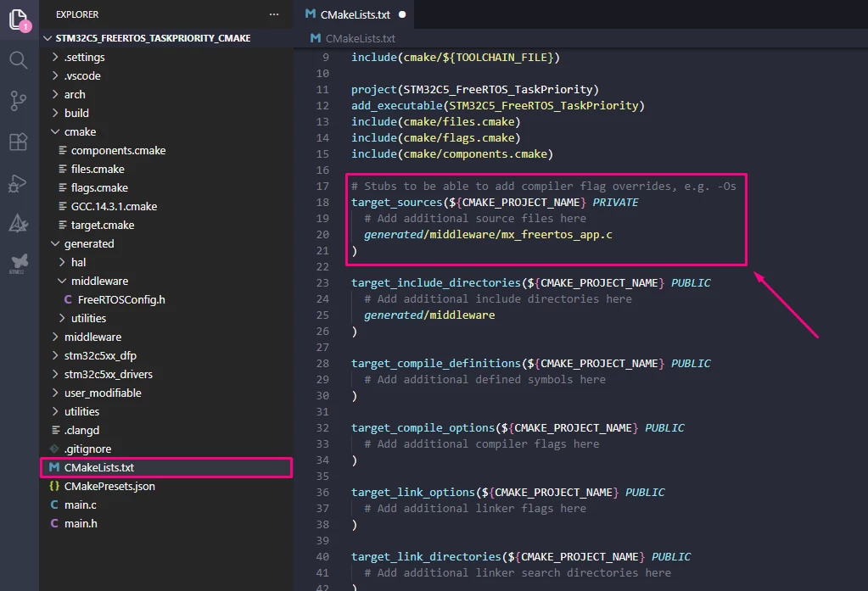868x591 pixels.
Task: Click the include(cmake/components.cmake) line
Action: click(x=451, y=153)
